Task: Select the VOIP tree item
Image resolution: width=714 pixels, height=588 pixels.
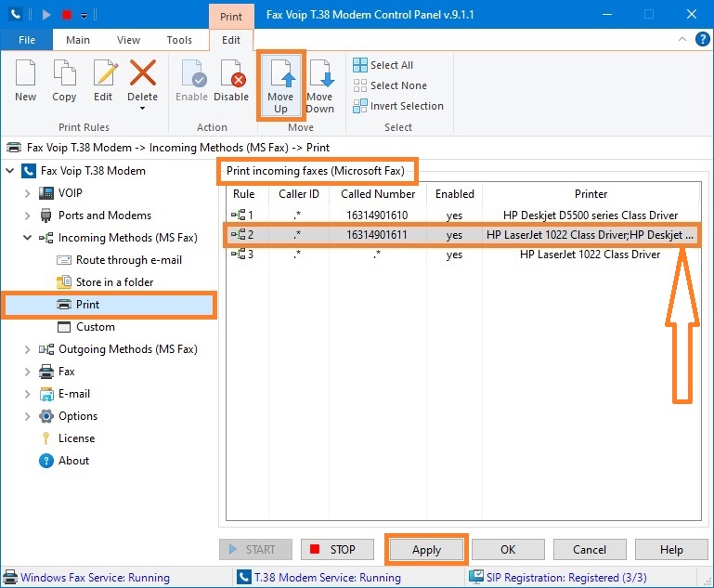Action: [x=60, y=193]
